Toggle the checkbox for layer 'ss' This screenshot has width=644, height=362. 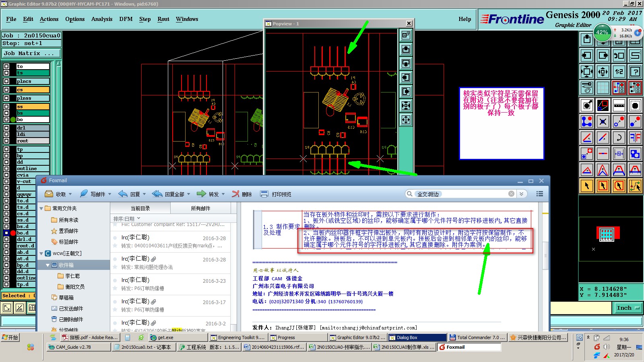(x=6, y=107)
